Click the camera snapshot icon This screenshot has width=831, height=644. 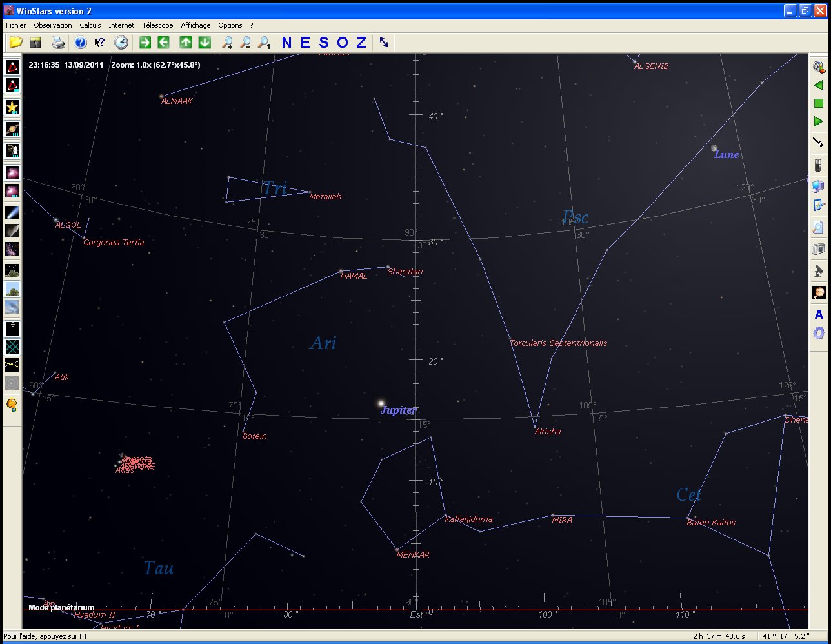818,249
